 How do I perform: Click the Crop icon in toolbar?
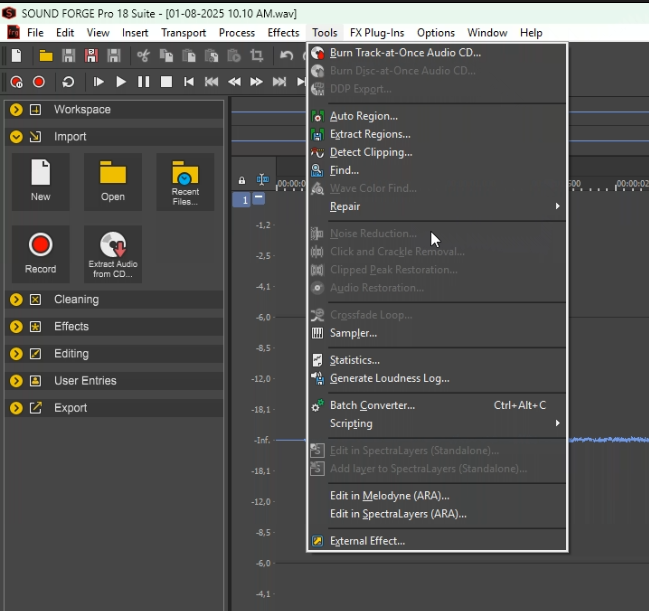(257, 56)
